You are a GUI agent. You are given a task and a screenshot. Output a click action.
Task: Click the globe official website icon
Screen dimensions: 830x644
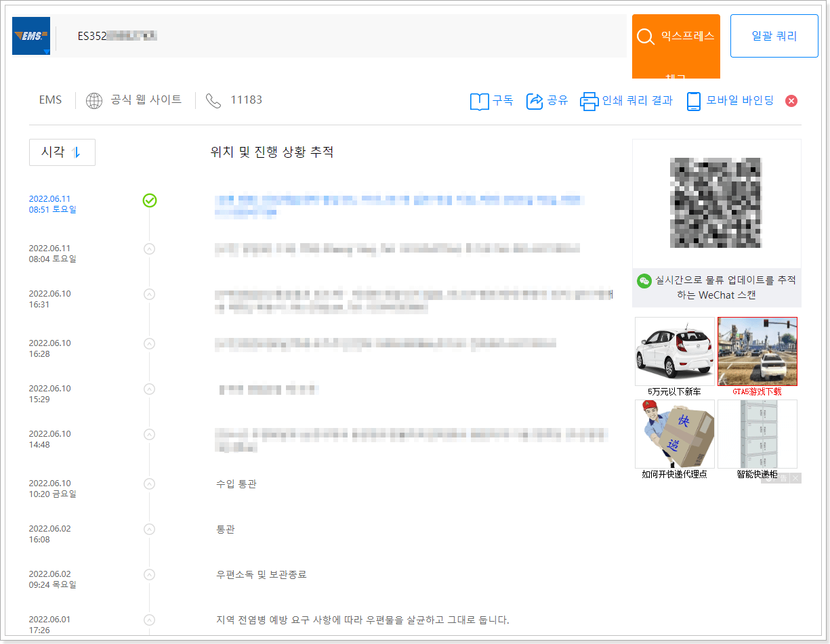94,101
